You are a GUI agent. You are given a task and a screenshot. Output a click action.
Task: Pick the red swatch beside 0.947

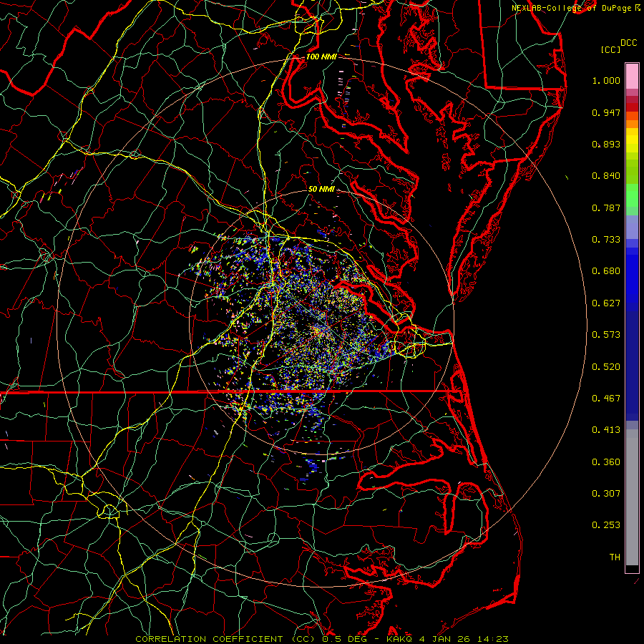(632, 107)
